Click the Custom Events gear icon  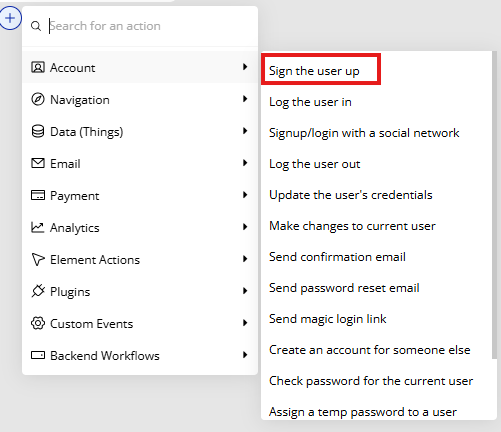(38, 323)
